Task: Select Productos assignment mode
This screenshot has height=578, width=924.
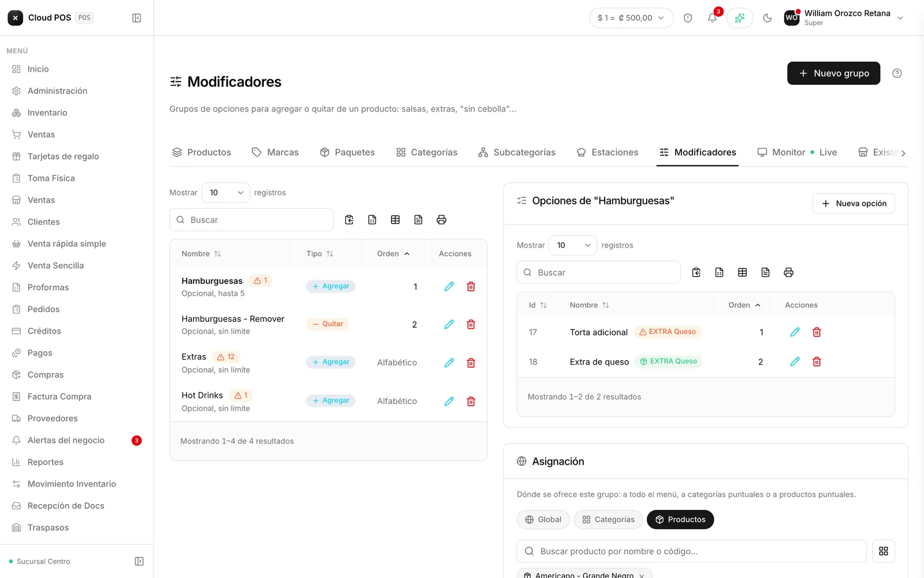Action: (x=680, y=520)
